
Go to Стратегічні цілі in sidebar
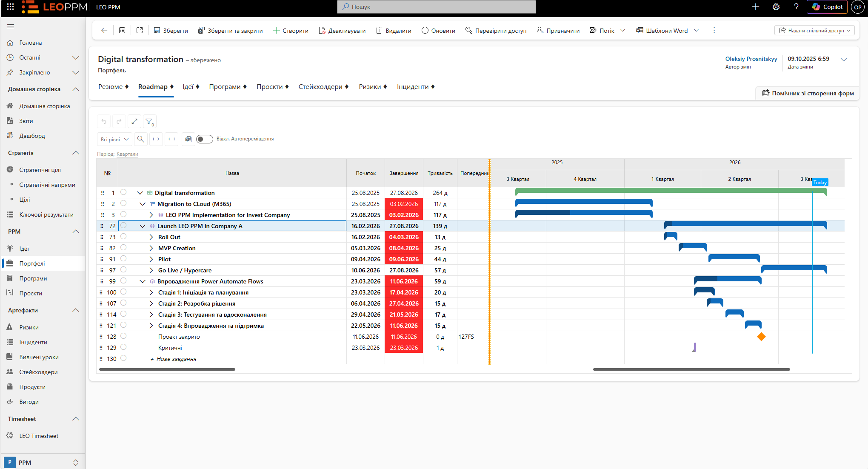[x=40, y=170]
